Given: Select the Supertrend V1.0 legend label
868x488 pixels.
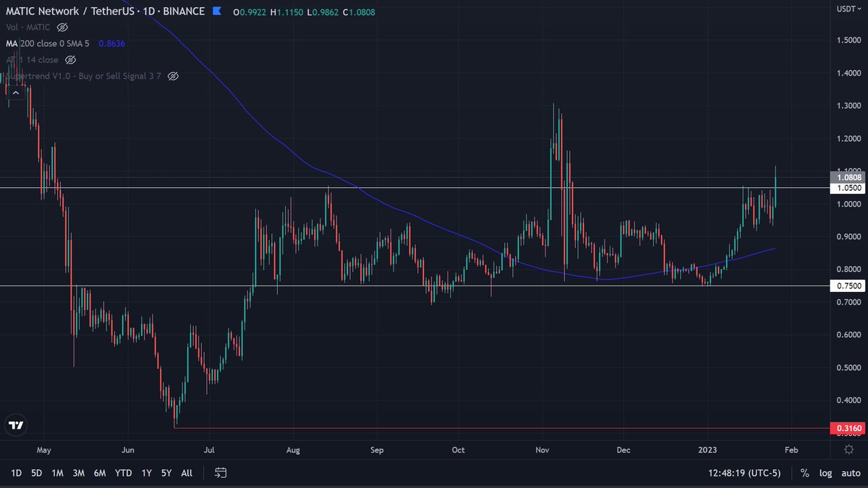Looking at the screenshot, I should (x=84, y=76).
